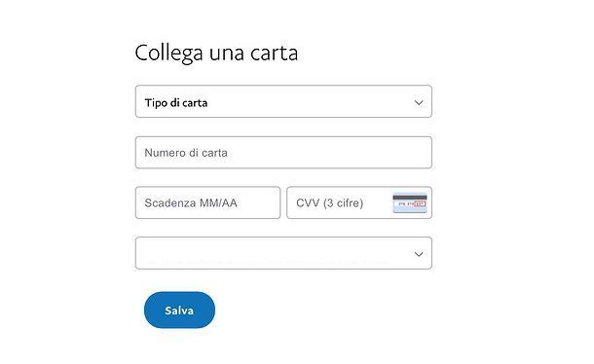Expand the empty dropdown below Scadenza

tap(283, 253)
